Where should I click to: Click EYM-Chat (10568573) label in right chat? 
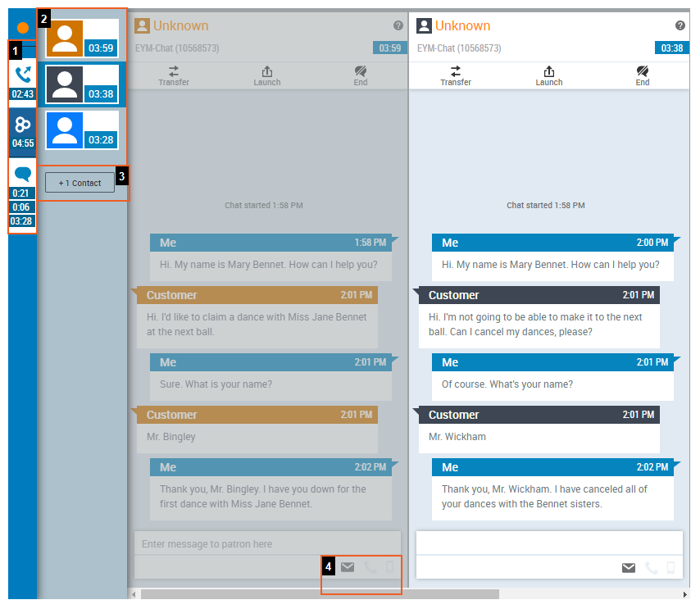(x=459, y=48)
